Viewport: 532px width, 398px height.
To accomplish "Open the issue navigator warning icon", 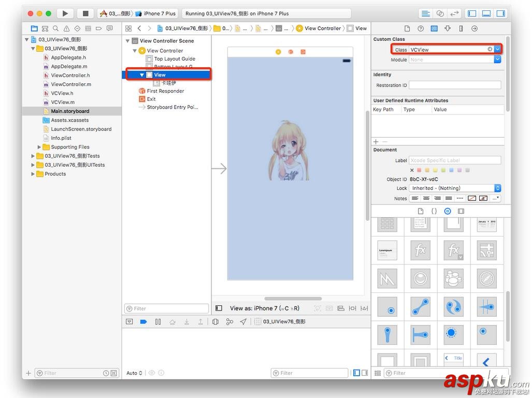I will click(x=66, y=28).
